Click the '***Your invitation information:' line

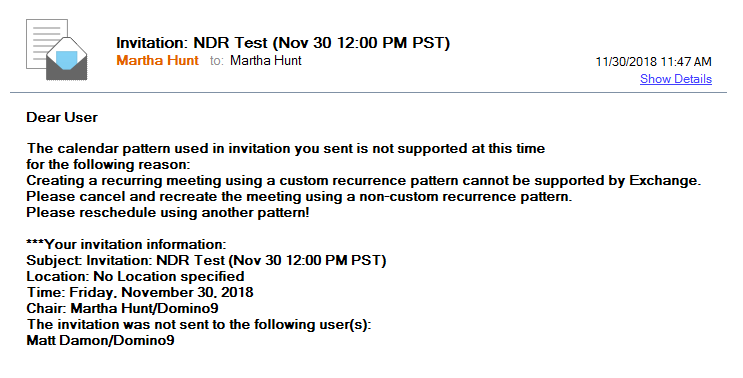pos(126,244)
